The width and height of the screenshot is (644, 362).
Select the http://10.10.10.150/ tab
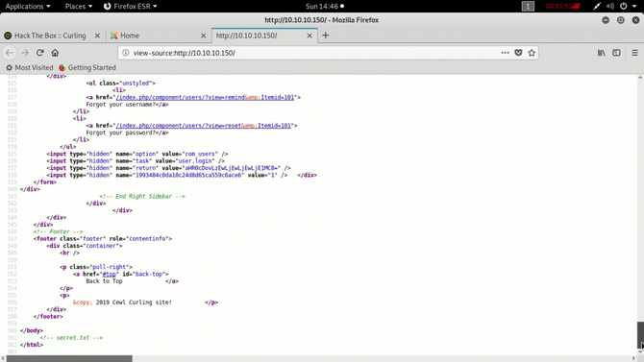(x=264, y=36)
